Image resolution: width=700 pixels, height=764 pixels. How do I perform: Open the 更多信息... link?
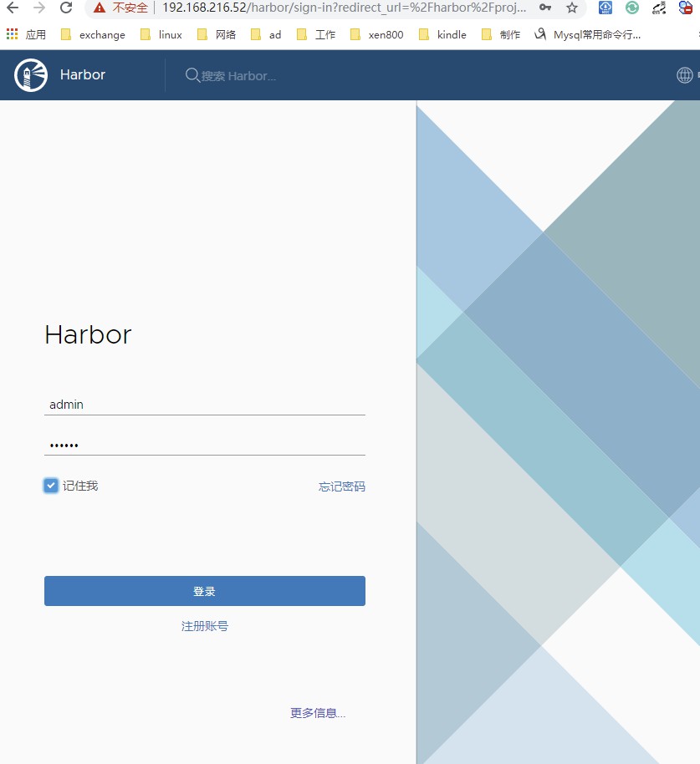click(x=318, y=713)
